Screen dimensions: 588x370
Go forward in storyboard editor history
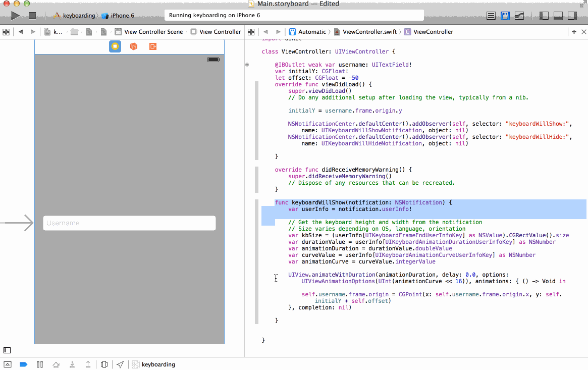coord(33,32)
